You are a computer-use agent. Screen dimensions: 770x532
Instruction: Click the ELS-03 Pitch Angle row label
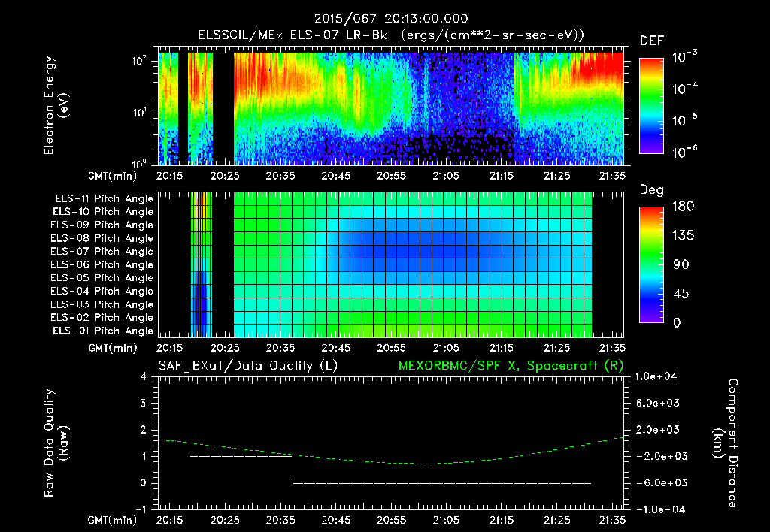(x=102, y=304)
